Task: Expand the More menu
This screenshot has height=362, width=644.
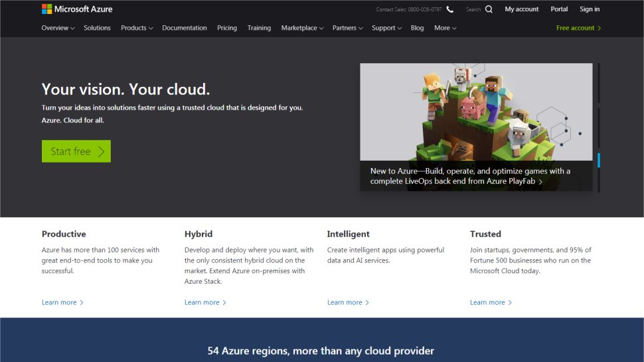Action: (445, 28)
